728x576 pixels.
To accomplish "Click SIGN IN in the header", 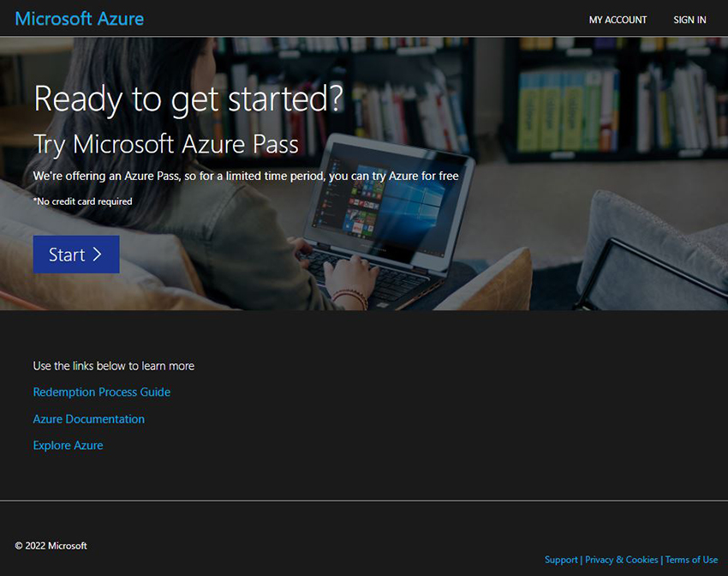I will click(689, 20).
